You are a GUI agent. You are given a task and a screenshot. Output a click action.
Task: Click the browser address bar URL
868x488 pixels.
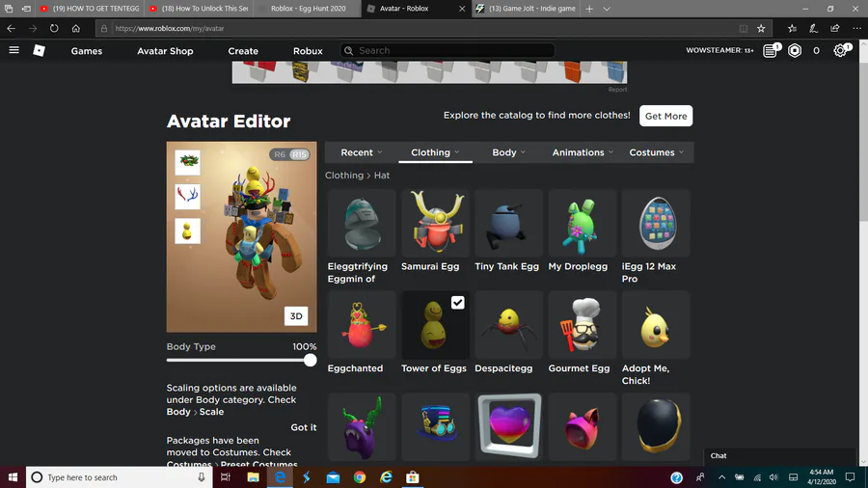(x=170, y=28)
